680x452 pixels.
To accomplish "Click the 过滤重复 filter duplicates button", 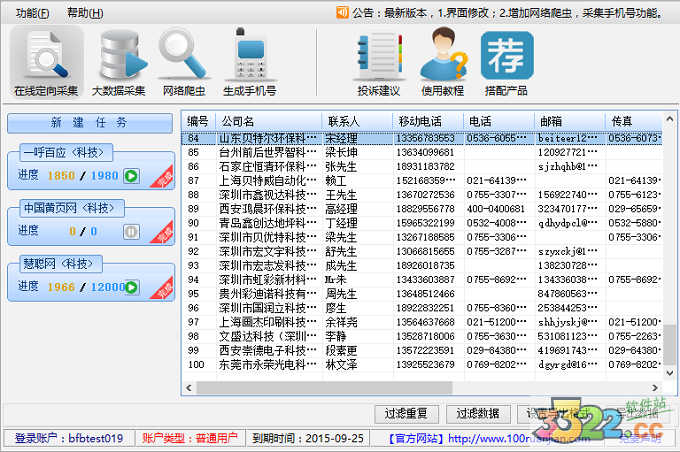I will (406, 413).
